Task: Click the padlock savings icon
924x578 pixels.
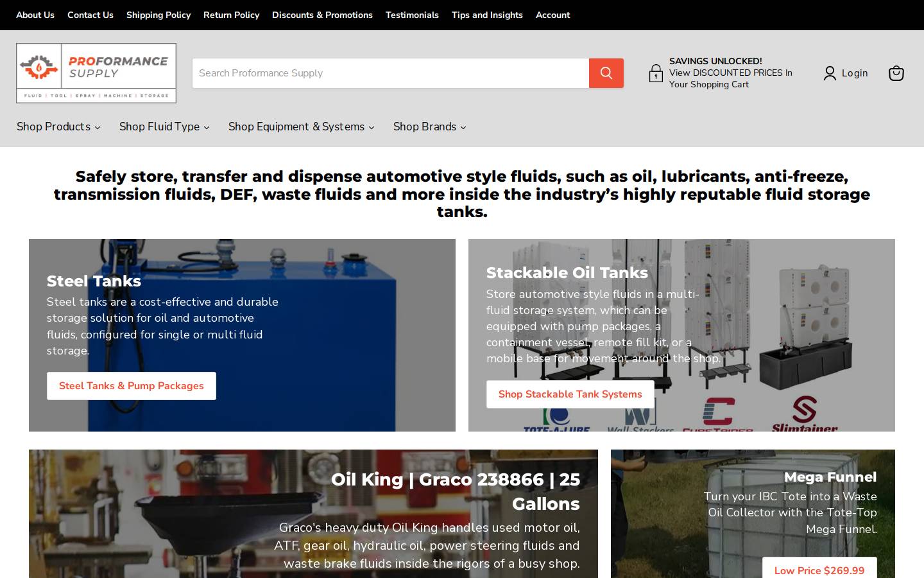Action: coord(656,73)
